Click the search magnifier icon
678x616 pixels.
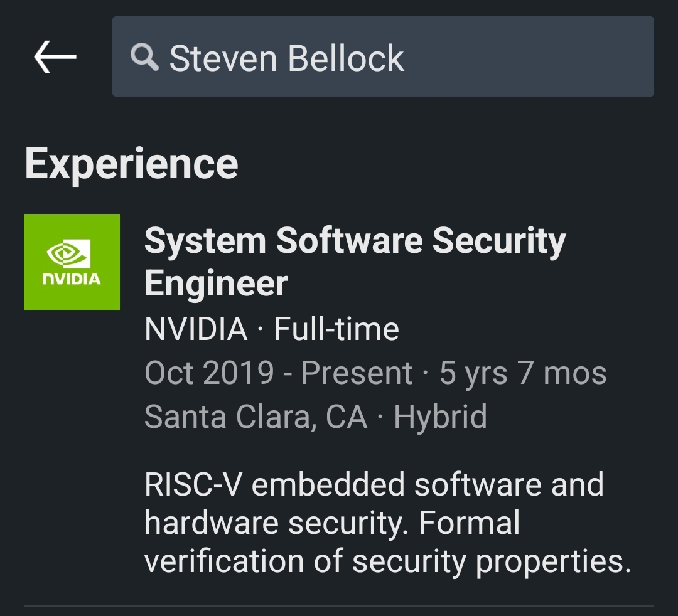tap(144, 58)
